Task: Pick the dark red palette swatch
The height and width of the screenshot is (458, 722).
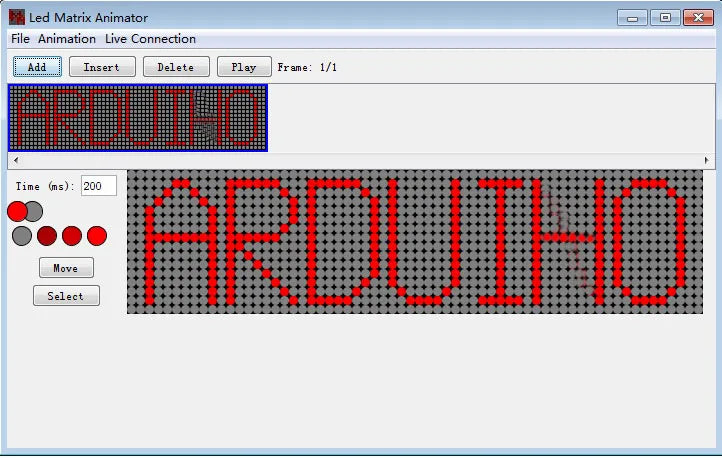Action: click(x=47, y=236)
